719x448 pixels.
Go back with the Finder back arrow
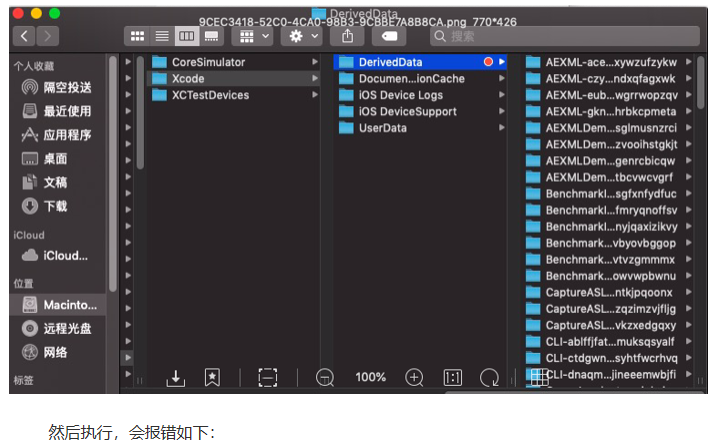pyautogui.click(x=24, y=36)
